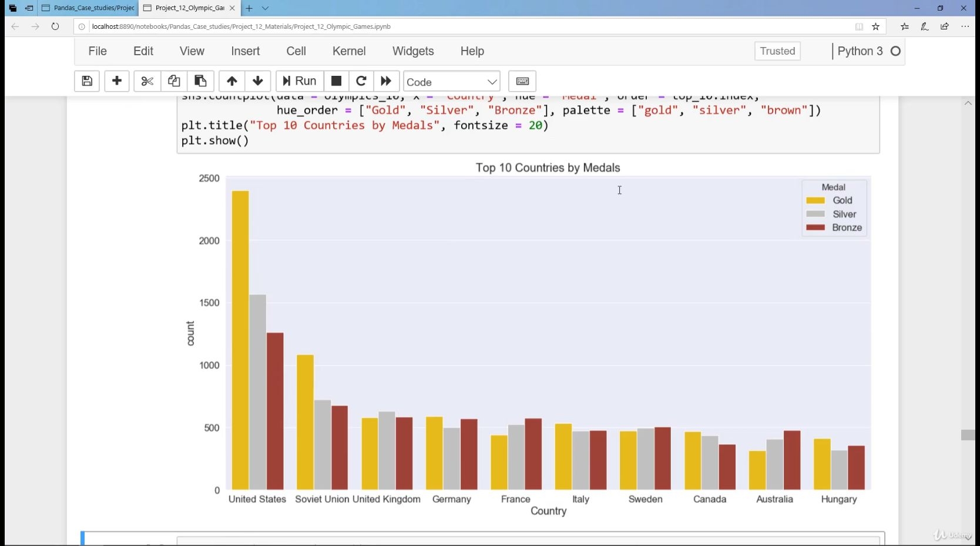
Task: Open the command palette keyboard icon
Action: point(522,81)
